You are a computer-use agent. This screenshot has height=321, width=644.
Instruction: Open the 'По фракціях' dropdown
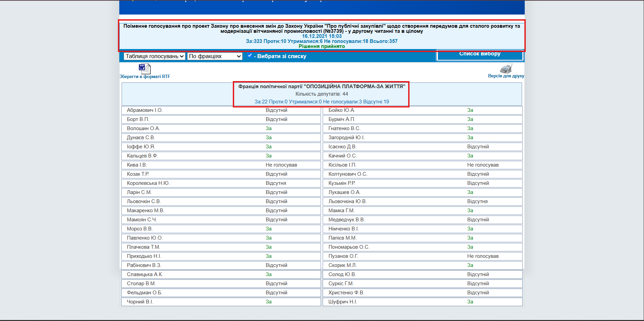[x=215, y=56]
